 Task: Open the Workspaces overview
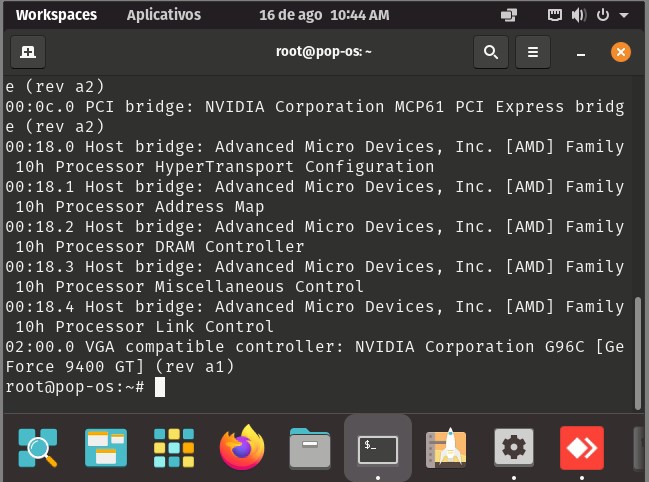pyautogui.click(x=56, y=15)
